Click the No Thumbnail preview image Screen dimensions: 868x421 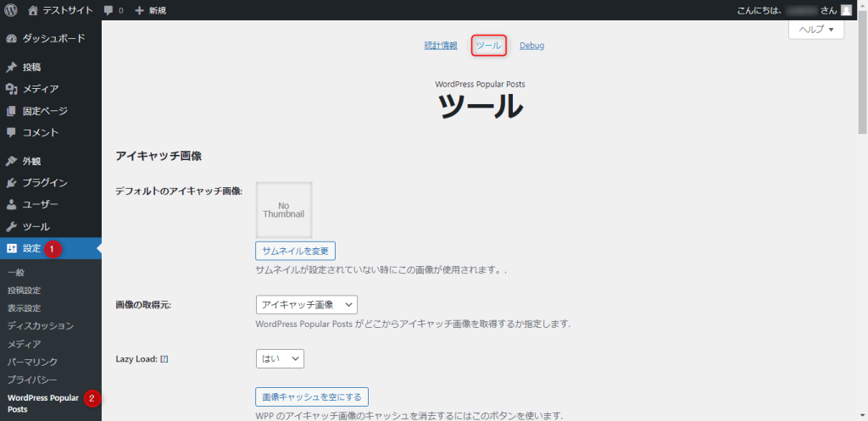click(284, 210)
